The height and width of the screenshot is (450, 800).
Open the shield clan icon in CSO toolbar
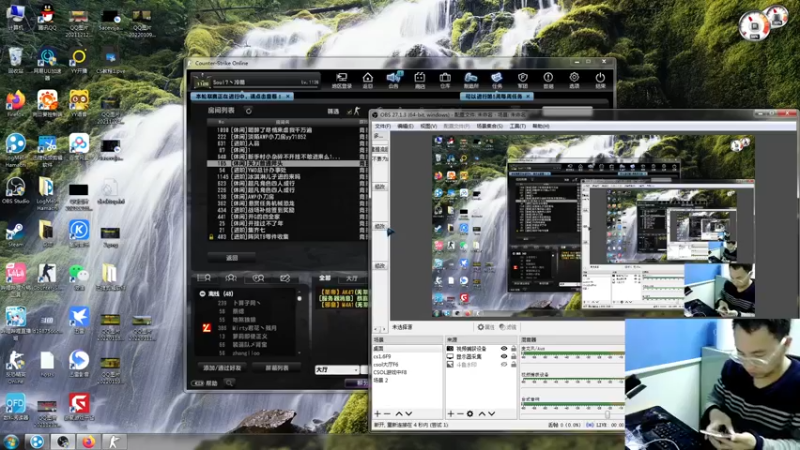(522, 80)
